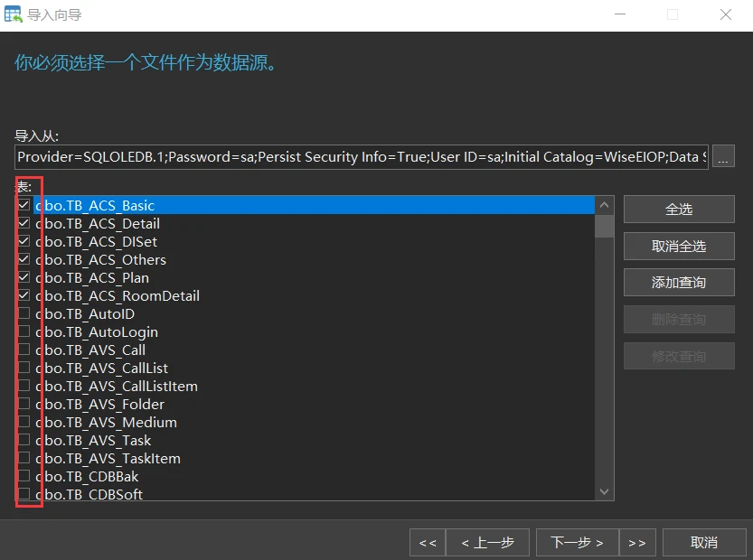Check the dbo.TB_AVS_Call checkbox
Image resolution: width=753 pixels, height=560 pixels.
[x=24, y=350]
